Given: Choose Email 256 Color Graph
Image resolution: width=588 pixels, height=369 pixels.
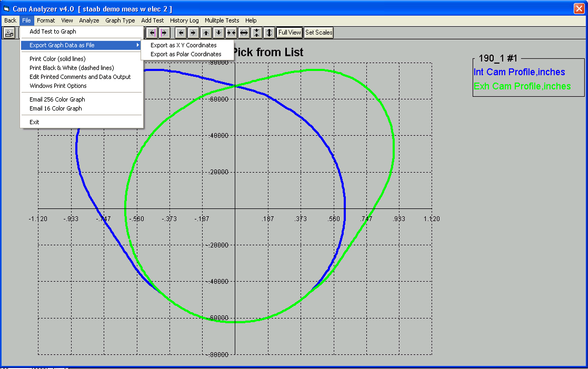Looking at the screenshot, I should click(x=82, y=99).
